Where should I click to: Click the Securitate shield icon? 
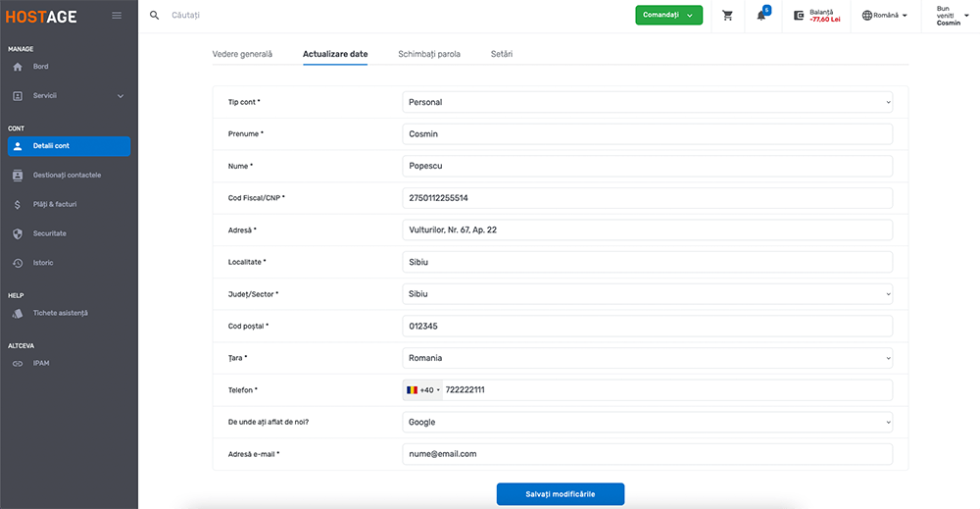coord(18,233)
